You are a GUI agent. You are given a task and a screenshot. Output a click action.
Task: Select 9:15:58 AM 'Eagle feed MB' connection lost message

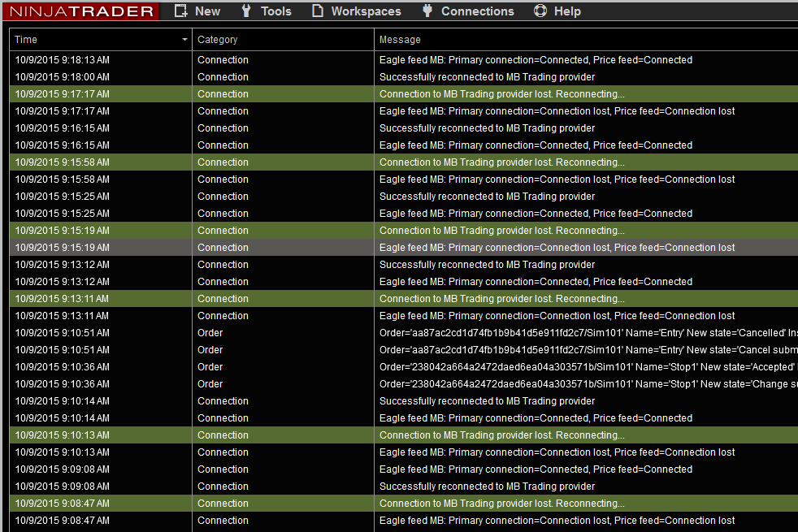point(557,179)
